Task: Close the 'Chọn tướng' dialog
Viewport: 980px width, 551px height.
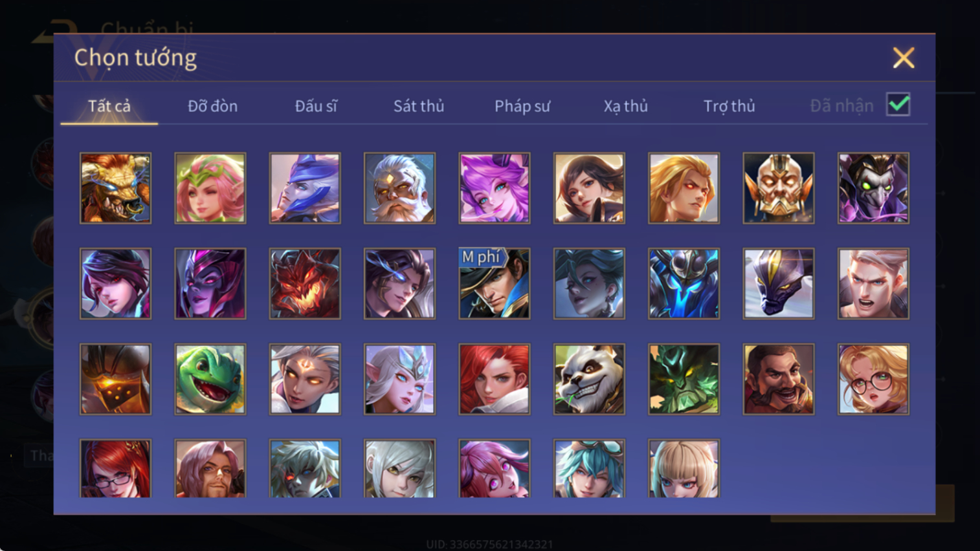Action: pyautogui.click(x=904, y=58)
